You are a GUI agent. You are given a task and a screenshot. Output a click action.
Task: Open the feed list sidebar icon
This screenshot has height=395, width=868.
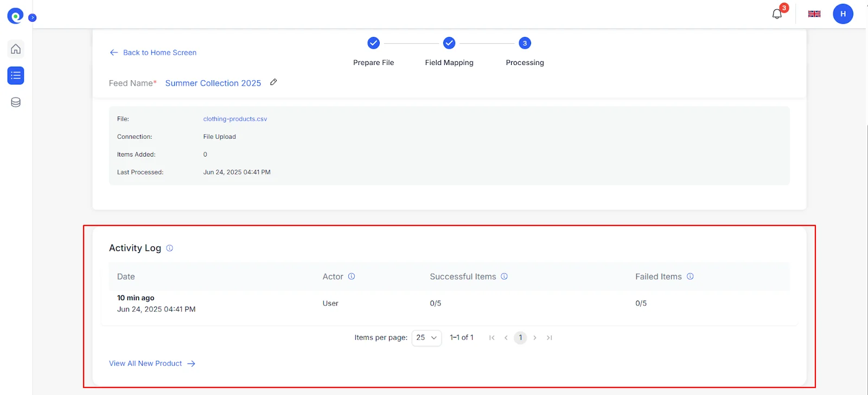click(x=16, y=75)
